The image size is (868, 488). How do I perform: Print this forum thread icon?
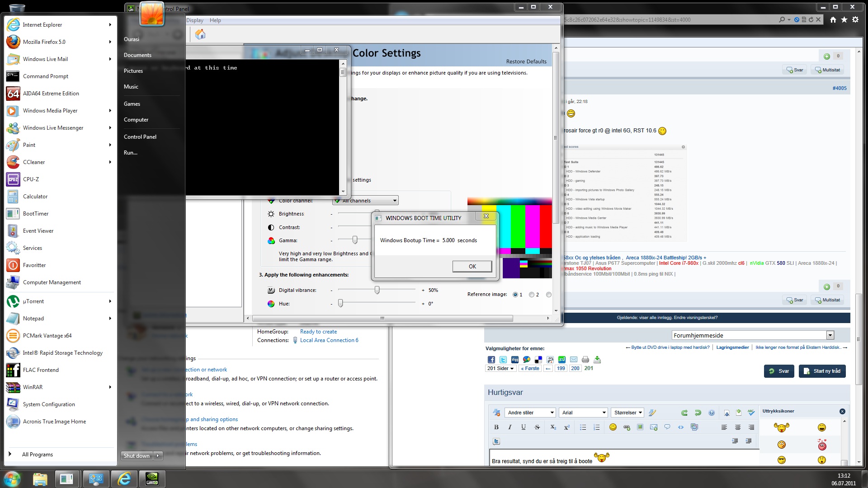click(585, 360)
